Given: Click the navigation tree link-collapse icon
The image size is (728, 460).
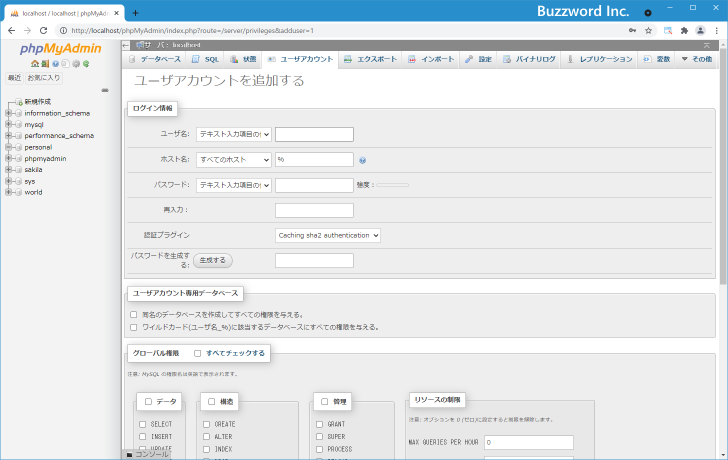Looking at the screenshot, I should (x=105, y=90).
